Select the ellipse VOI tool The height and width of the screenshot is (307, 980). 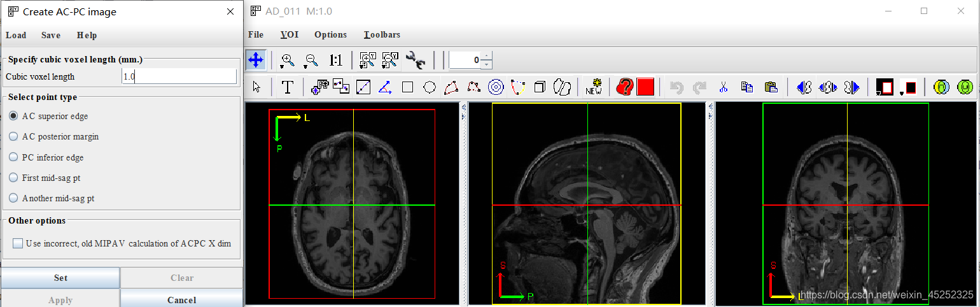click(430, 87)
